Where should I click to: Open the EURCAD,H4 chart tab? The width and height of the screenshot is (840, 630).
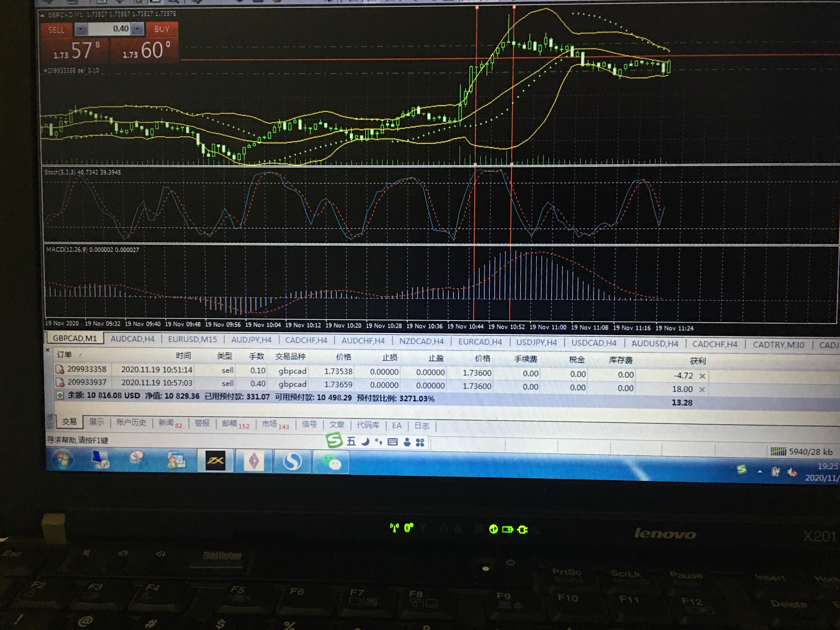480,342
